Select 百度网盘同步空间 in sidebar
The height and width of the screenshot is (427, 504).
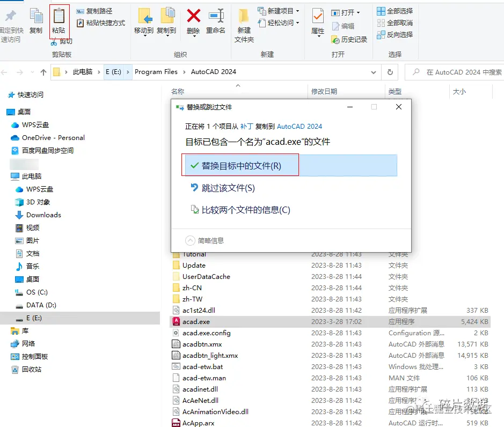click(42, 150)
